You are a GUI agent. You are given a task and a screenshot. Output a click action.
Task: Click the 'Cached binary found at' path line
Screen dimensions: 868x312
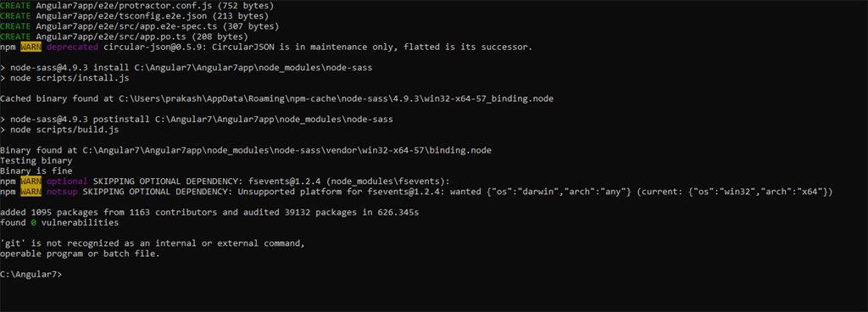pyautogui.click(x=277, y=99)
